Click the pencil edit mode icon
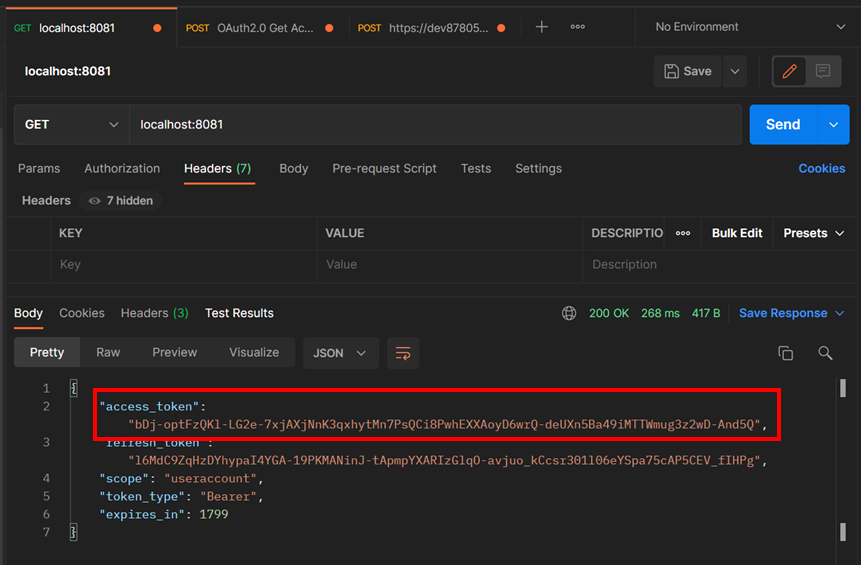861x565 pixels. point(789,71)
